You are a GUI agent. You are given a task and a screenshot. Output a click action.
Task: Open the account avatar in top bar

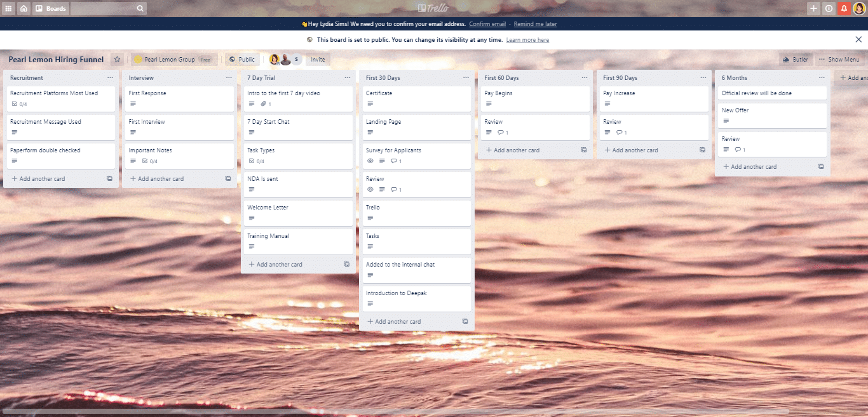coord(859,8)
